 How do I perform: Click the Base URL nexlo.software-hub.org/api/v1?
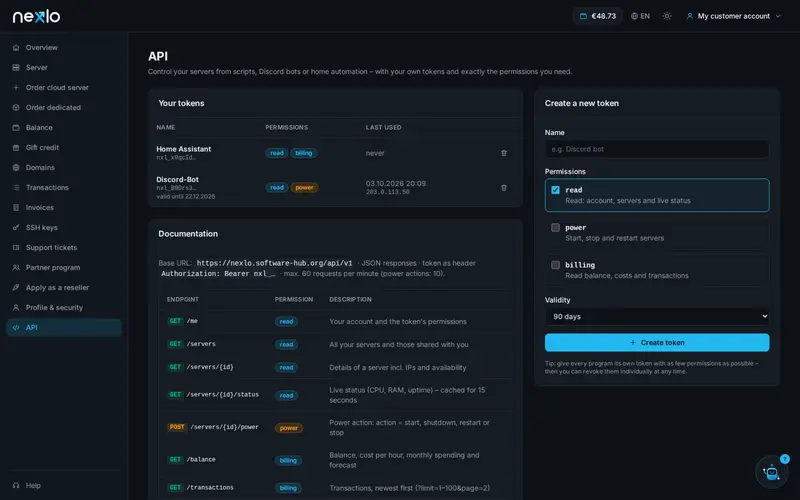point(274,263)
